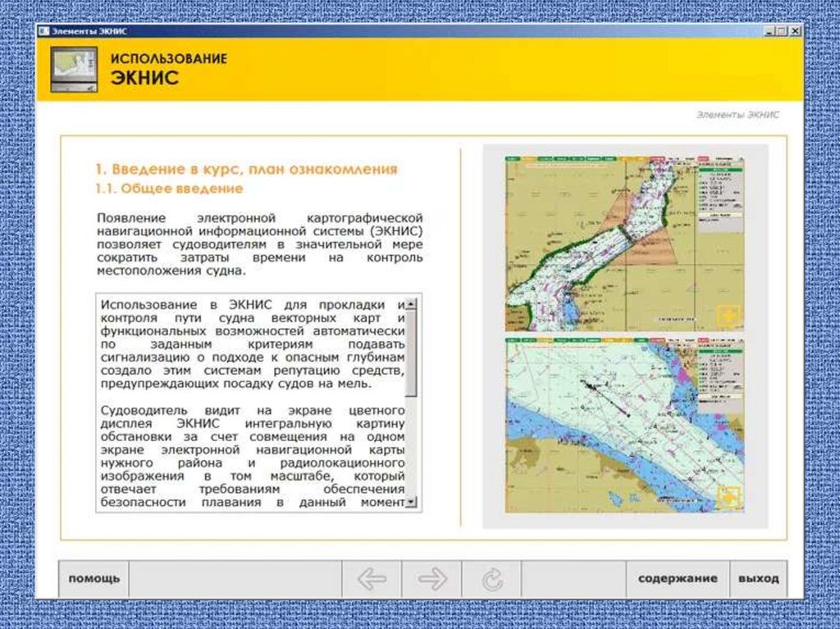Click heading '1. Введение в курс, план ознакомления'
The image size is (840, 629).
[x=246, y=169]
